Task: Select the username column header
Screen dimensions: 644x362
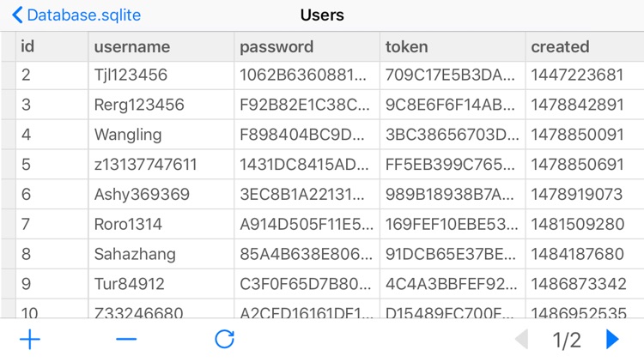Action: click(161, 47)
